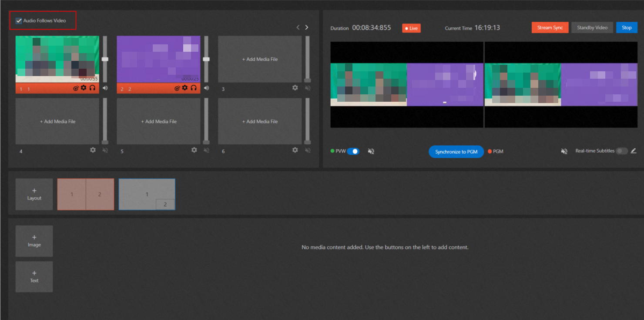Open settings gear for media slot 6

(295, 150)
